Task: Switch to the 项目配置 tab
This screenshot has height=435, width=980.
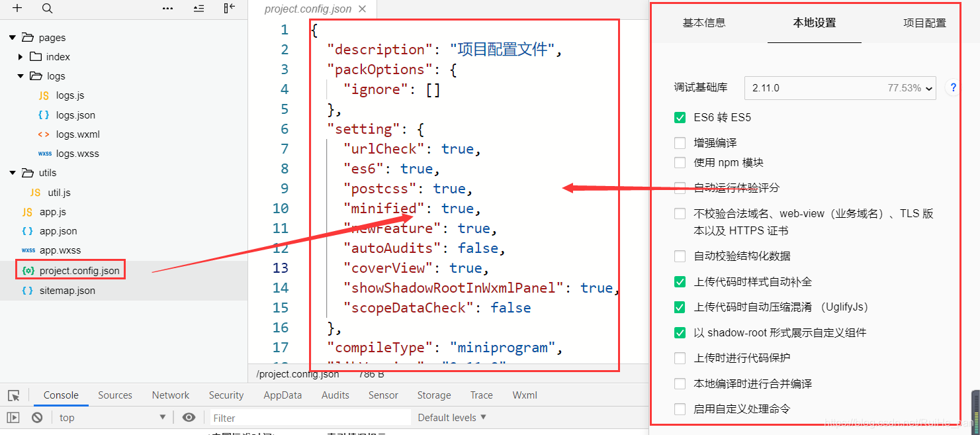Action: pos(924,23)
